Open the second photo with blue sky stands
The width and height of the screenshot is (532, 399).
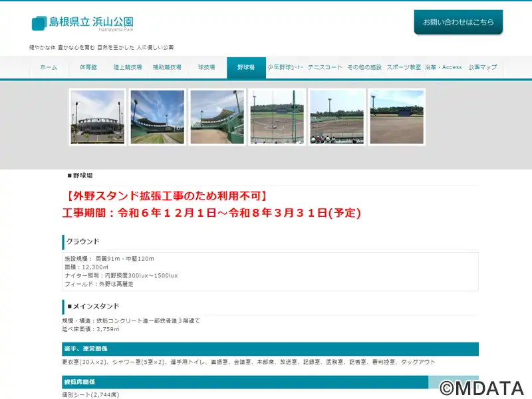158,117
